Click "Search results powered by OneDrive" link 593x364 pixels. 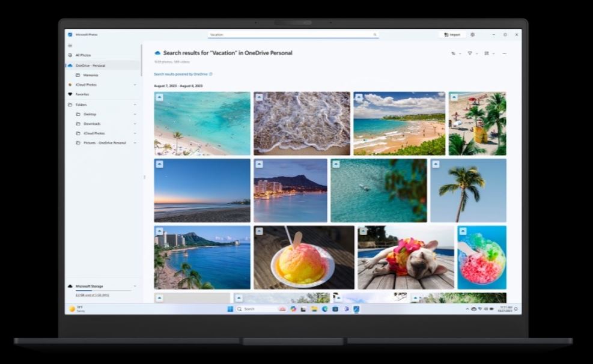[x=180, y=74]
